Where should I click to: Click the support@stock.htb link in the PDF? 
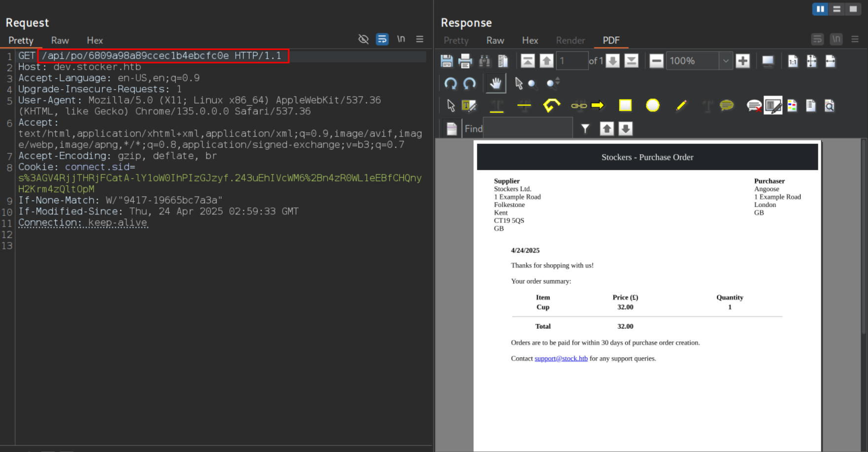point(561,358)
